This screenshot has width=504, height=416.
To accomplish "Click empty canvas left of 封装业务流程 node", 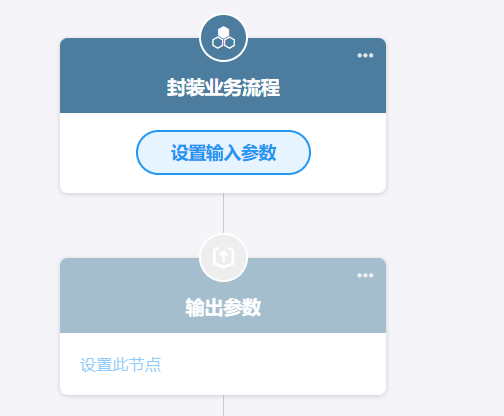I will click(x=29, y=115).
